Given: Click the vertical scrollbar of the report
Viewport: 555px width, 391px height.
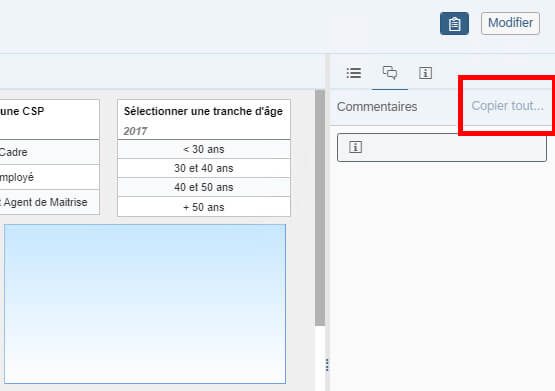Looking at the screenshot, I should [320, 208].
